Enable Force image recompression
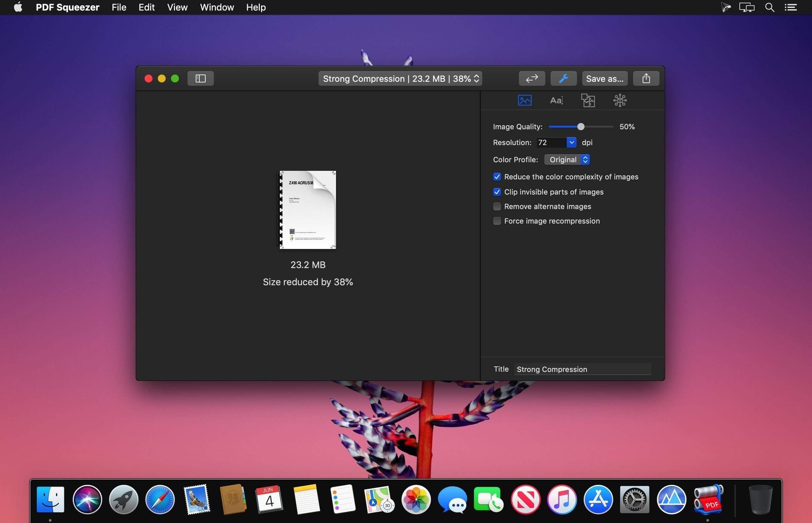 tap(496, 221)
